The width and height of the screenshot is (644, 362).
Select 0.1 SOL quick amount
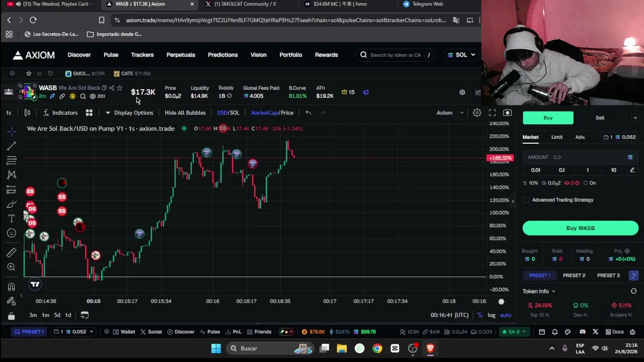click(561, 170)
